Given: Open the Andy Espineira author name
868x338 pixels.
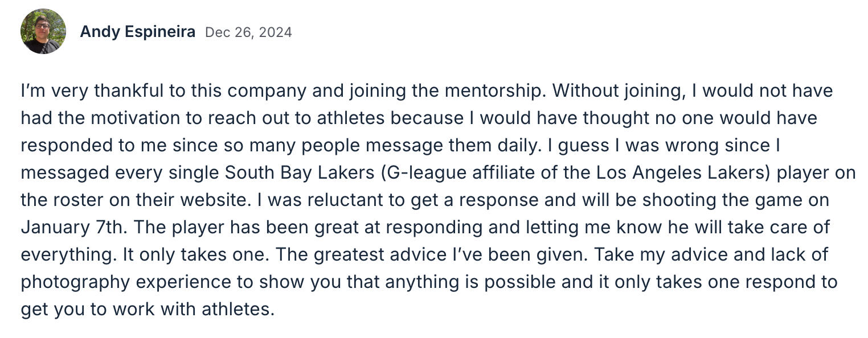Looking at the screenshot, I should [137, 32].
